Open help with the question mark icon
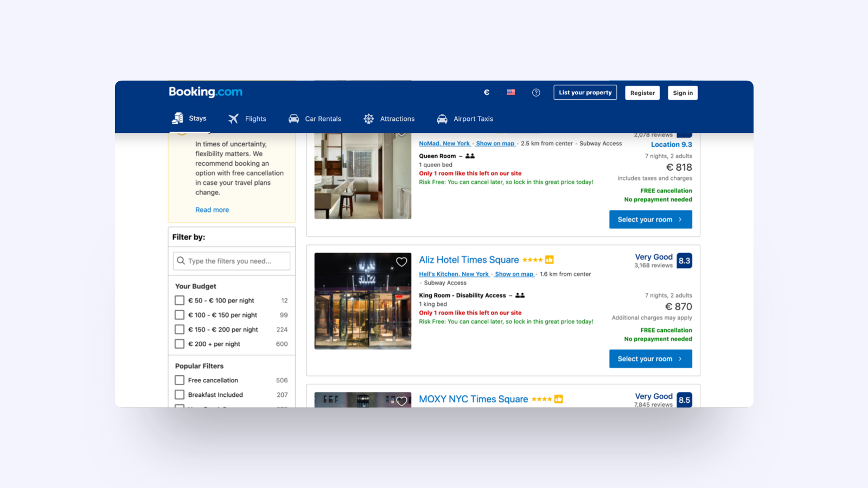 click(536, 93)
